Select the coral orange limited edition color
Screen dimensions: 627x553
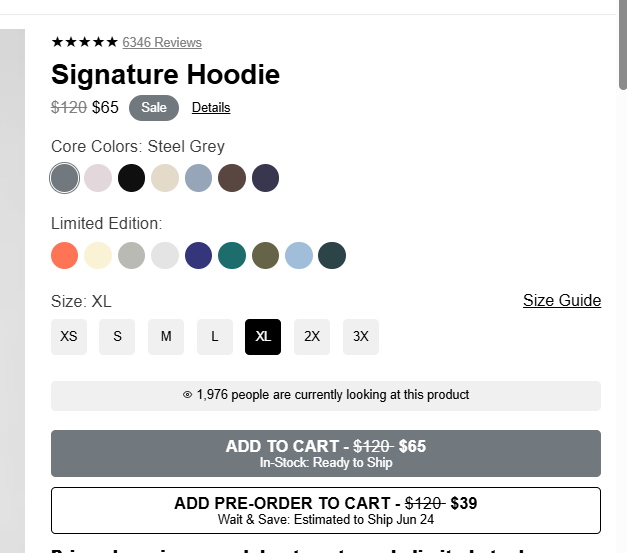coord(64,255)
